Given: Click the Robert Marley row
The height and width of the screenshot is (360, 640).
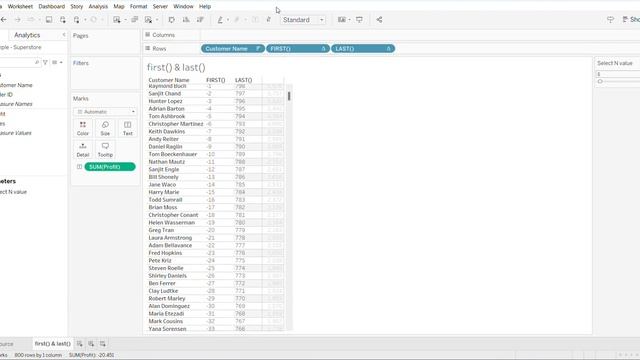Looking at the screenshot, I should click(x=216, y=298).
